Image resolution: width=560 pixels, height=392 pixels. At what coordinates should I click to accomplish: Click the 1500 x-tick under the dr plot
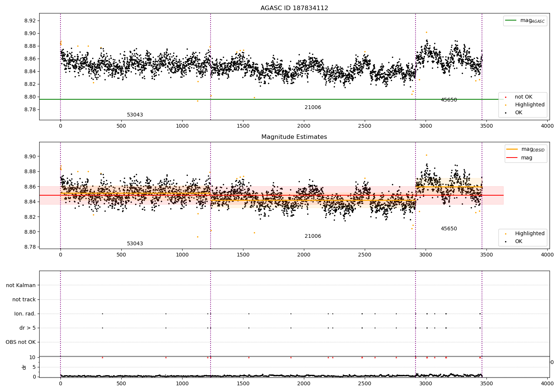pyautogui.click(x=243, y=383)
